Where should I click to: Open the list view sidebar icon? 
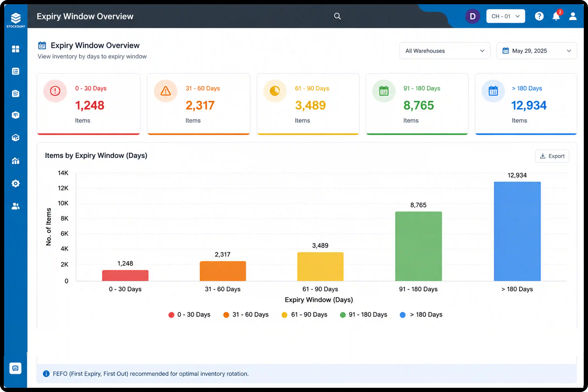point(15,71)
